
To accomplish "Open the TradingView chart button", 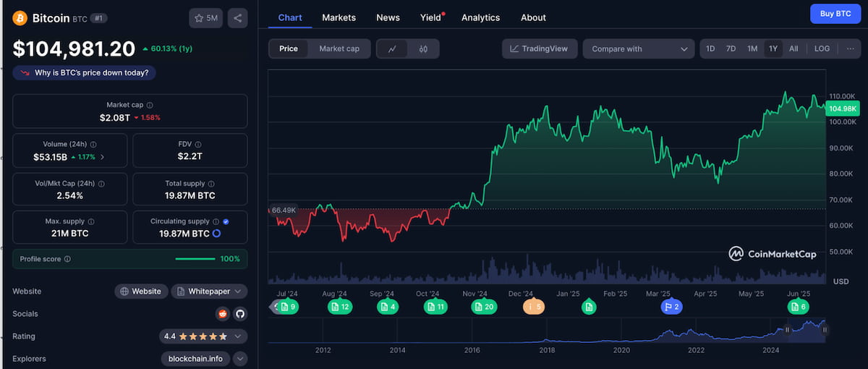I will click(540, 48).
